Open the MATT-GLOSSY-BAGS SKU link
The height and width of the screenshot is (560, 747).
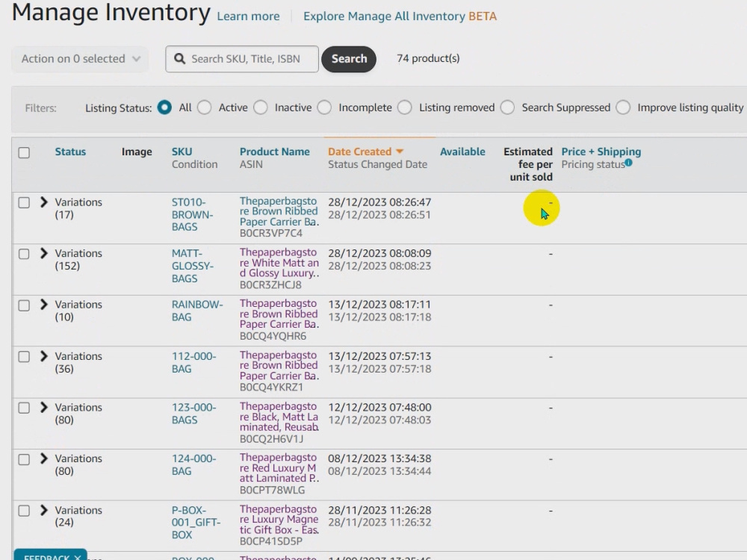pos(193,266)
